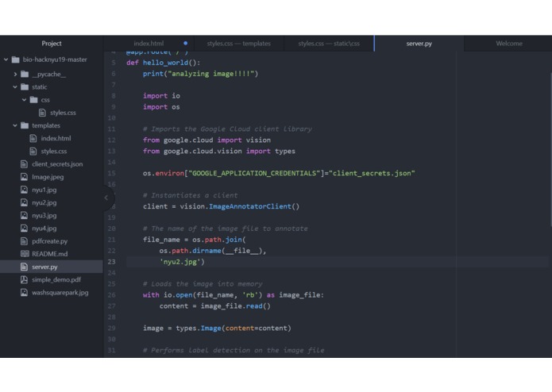The width and height of the screenshot is (552, 392).
Task: Open styles.css under the templates folder
Action: click(x=54, y=152)
